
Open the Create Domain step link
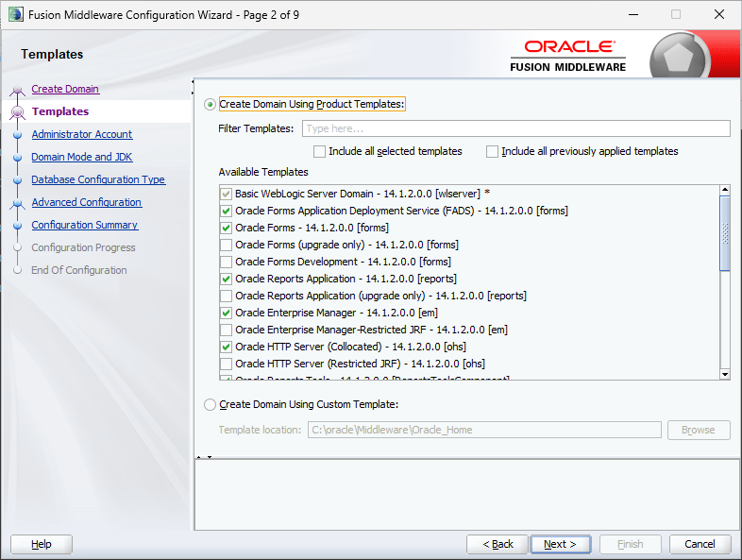65,89
